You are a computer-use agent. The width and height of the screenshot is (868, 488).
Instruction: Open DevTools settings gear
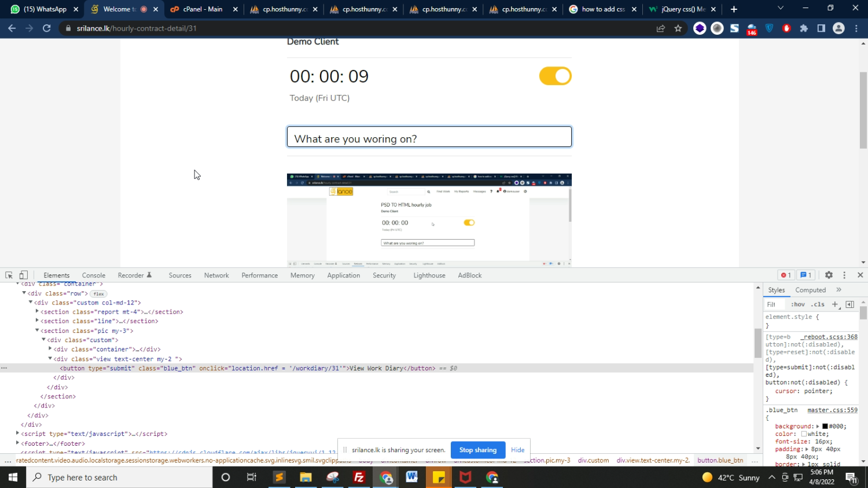click(x=829, y=276)
